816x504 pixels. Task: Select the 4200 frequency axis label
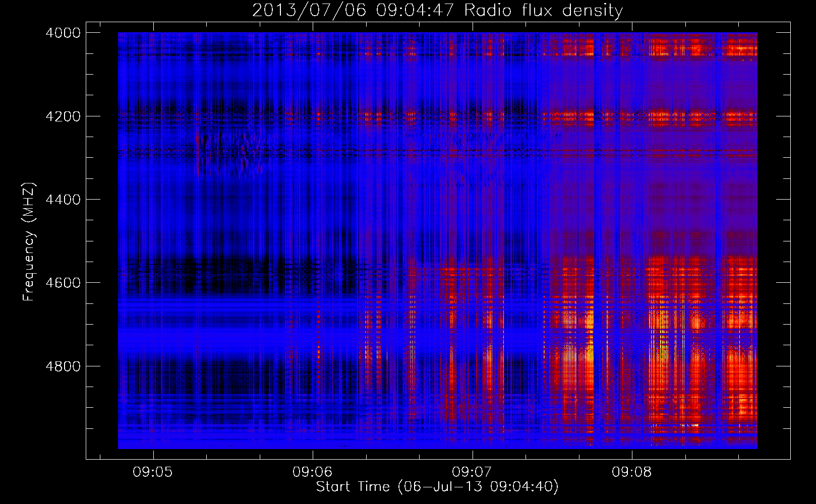[63, 116]
